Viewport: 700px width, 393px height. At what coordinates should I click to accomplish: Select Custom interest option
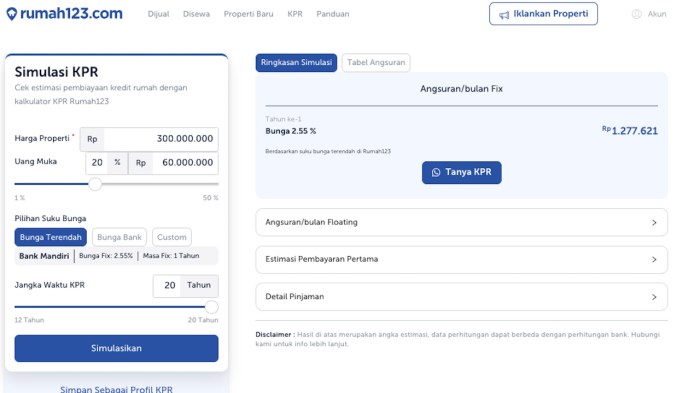coord(172,237)
